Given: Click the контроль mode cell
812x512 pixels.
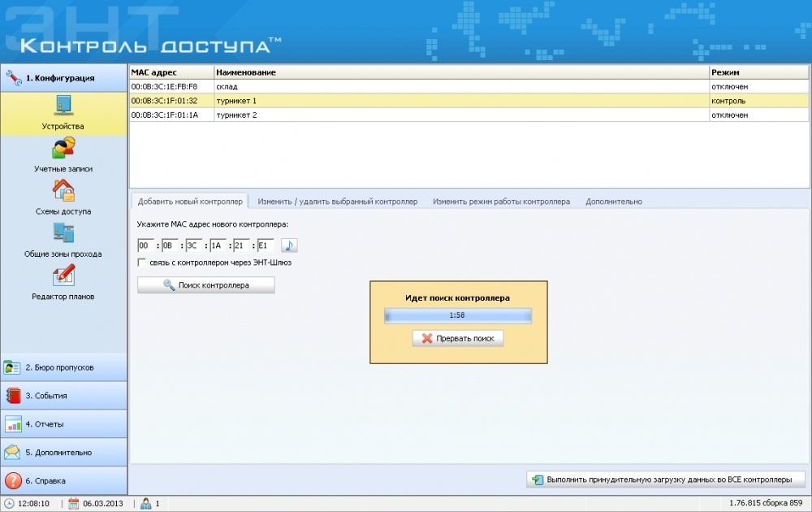Looking at the screenshot, I should [758, 101].
